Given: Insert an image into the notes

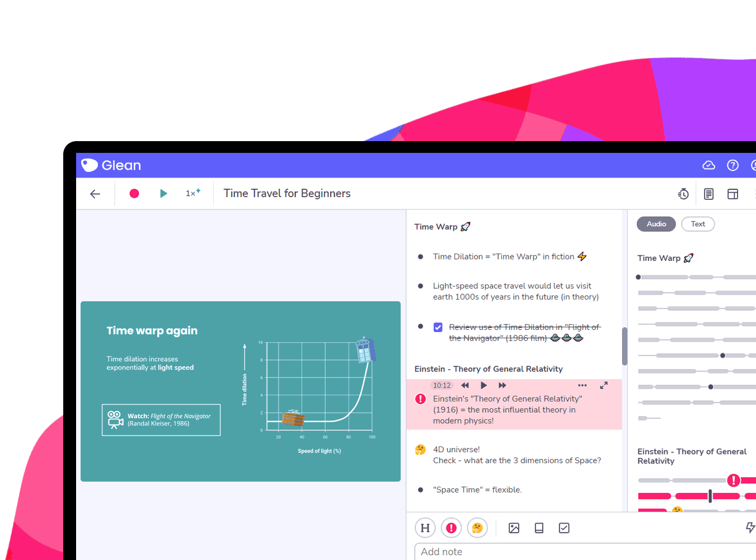Looking at the screenshot, I should [514, 528].
